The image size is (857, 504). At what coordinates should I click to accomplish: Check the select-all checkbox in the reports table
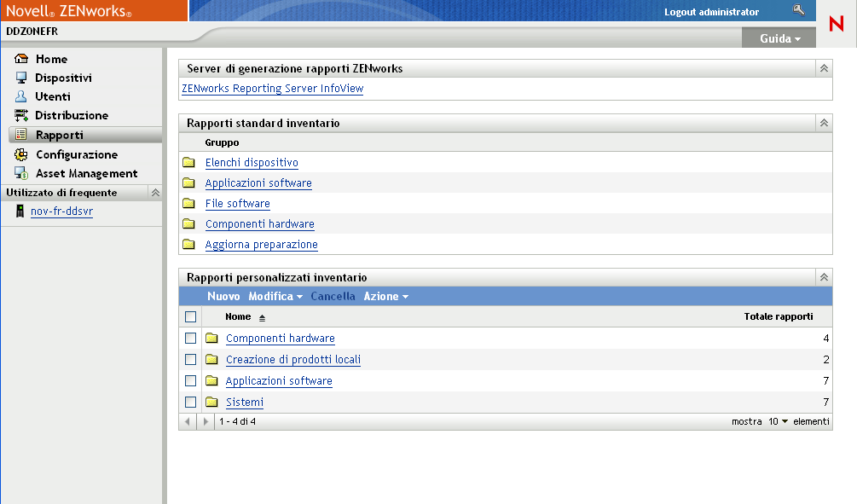191,316
